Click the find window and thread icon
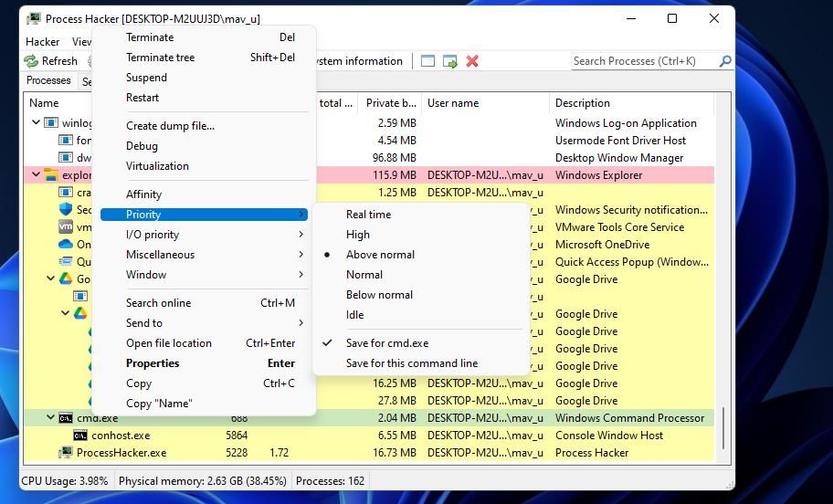 click(450, 61)
